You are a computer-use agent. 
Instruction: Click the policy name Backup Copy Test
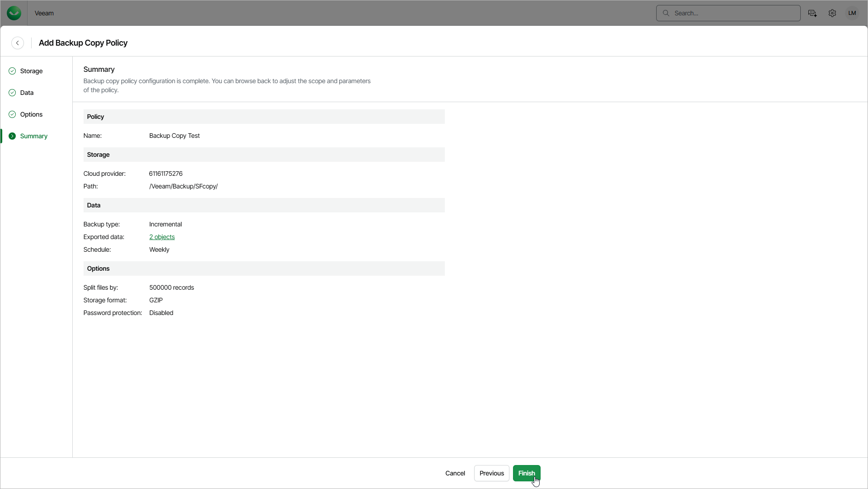174,136
